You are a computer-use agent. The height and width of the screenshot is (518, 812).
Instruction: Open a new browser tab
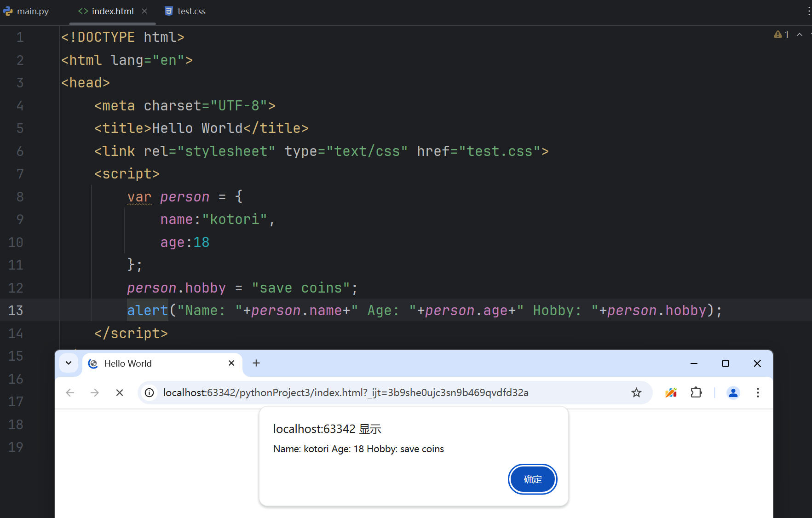click(256, 363)
